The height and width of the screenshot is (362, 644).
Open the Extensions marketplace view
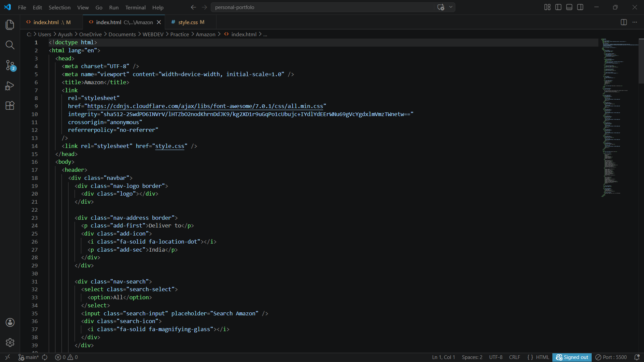(x=10, y=106)
